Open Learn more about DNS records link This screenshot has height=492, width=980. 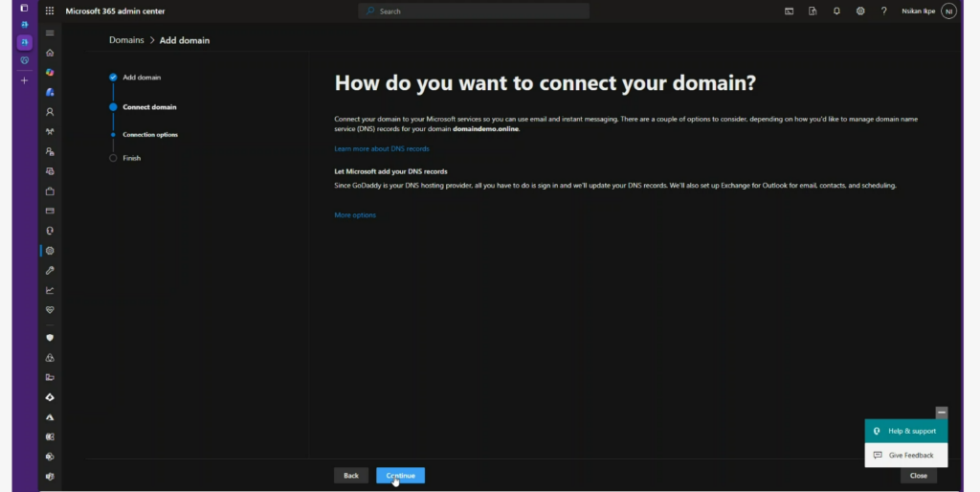point(382,149)
